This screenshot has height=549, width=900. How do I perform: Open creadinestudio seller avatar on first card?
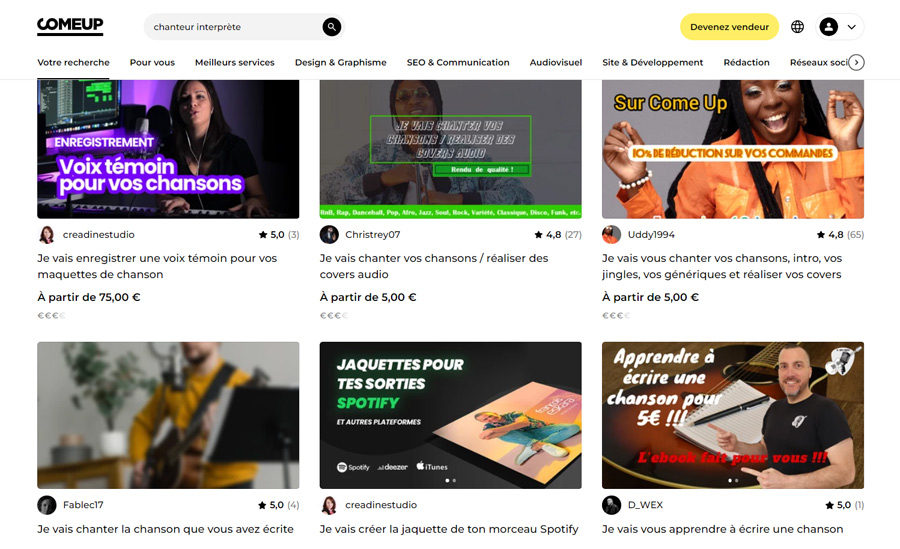click(46, 234)
